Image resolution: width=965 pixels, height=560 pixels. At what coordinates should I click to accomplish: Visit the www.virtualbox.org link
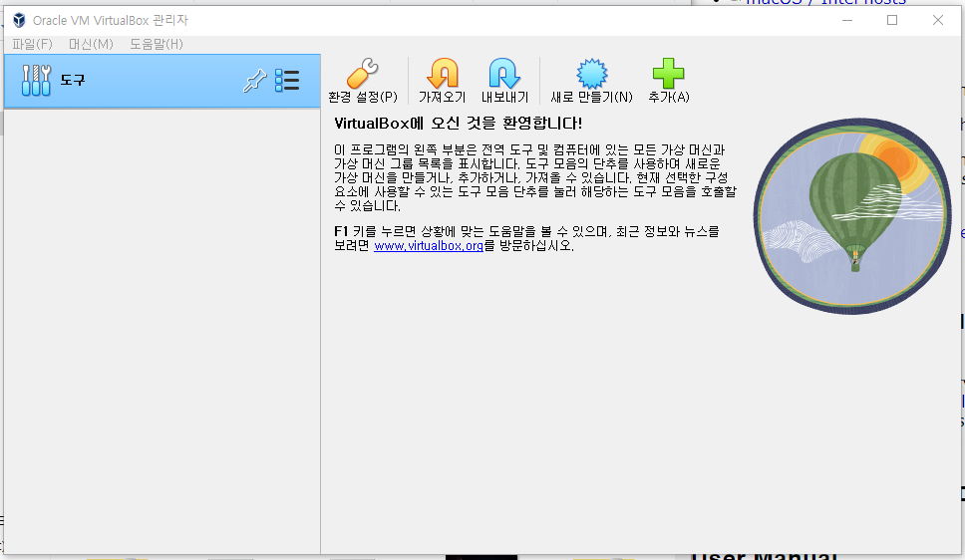429,245
